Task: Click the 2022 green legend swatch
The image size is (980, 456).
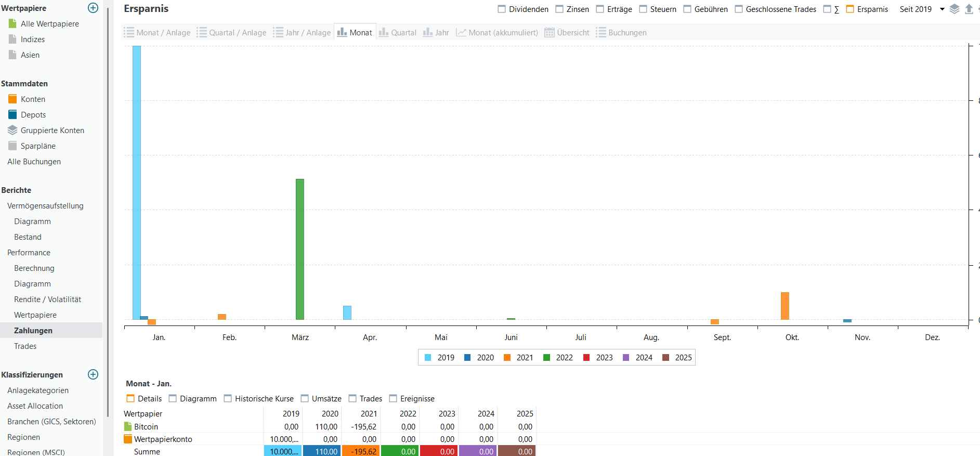Action: point(546,357)
